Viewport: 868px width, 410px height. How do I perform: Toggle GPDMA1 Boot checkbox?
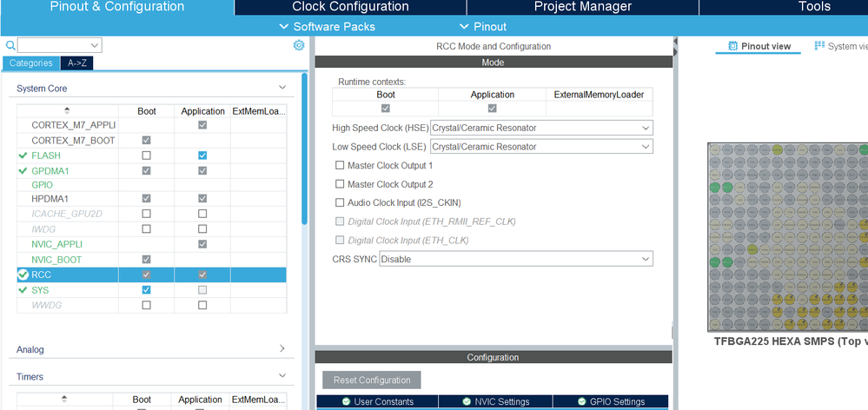click(x=146, y=171)
